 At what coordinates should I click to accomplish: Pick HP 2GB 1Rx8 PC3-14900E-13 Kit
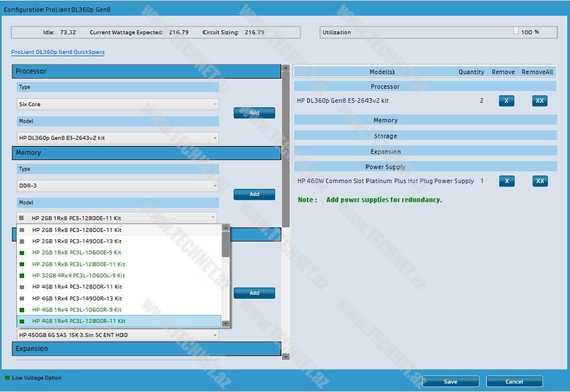tap(77, 241)
